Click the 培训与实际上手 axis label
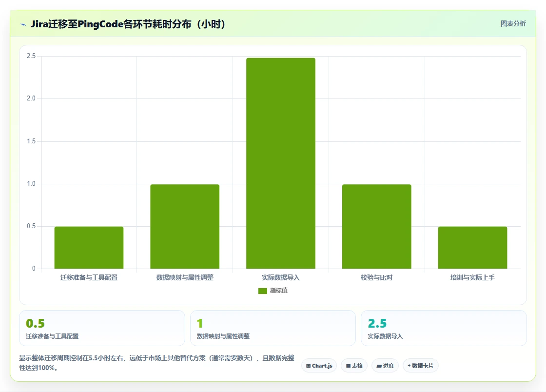The height and width of the screenshot is (392, 546). [x=472, y=277]
